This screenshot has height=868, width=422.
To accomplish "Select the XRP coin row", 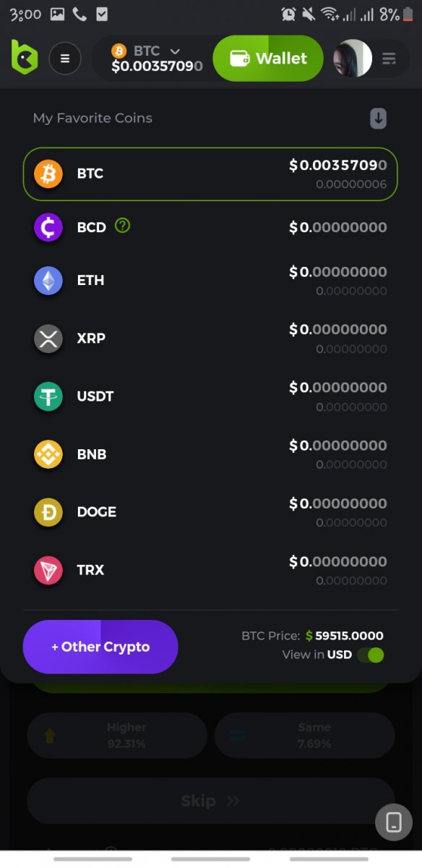I will point(210,339).
